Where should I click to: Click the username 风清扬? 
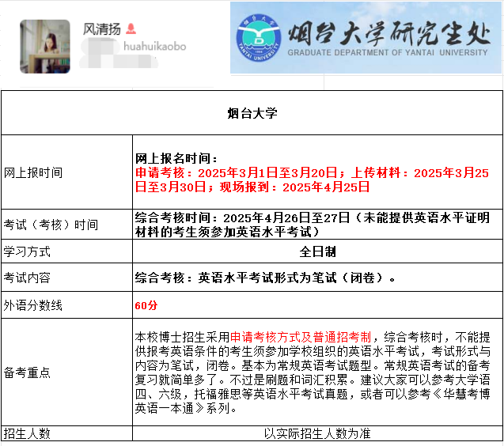(x=101, y=29)
